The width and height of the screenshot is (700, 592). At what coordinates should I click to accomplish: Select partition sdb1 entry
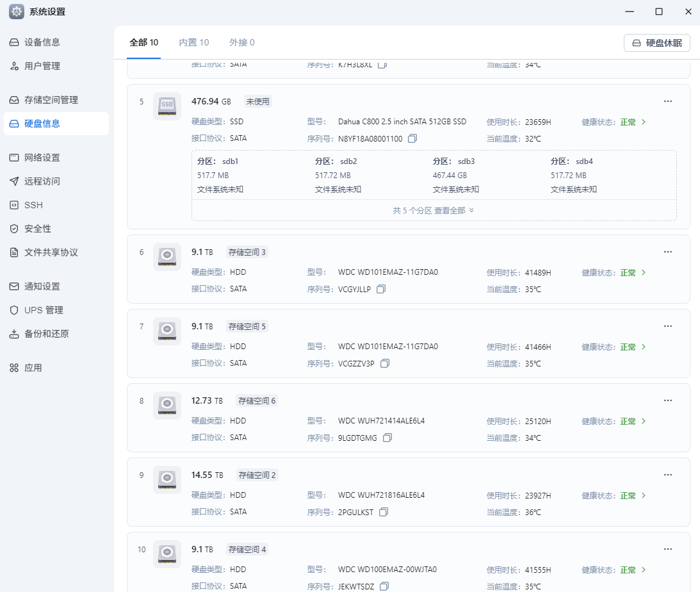(x=220, y=176)
